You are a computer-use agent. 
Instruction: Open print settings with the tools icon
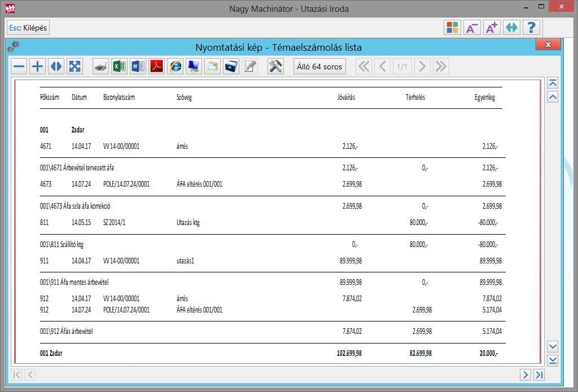[x=275, y=67]
